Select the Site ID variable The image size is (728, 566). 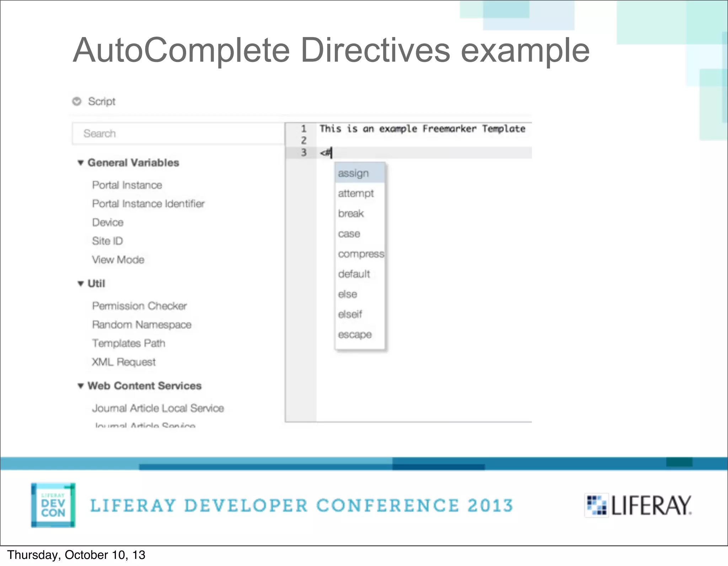coord(107,241)
